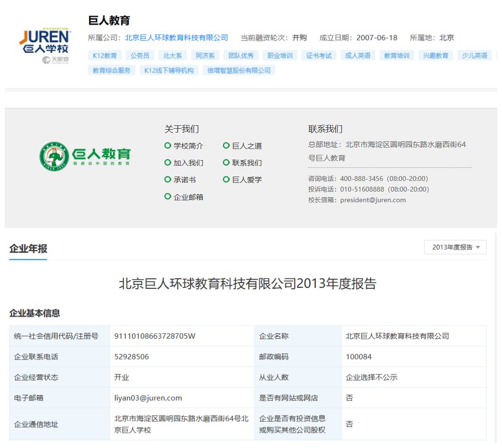Image resolution: width=502 pixels, height=448 pixels.
Task: Click the K12教育 tag
Action: [x=104, y=56]
